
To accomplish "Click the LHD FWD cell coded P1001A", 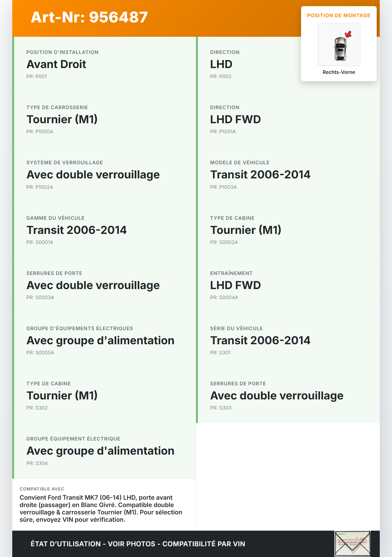I will (235, 120).
